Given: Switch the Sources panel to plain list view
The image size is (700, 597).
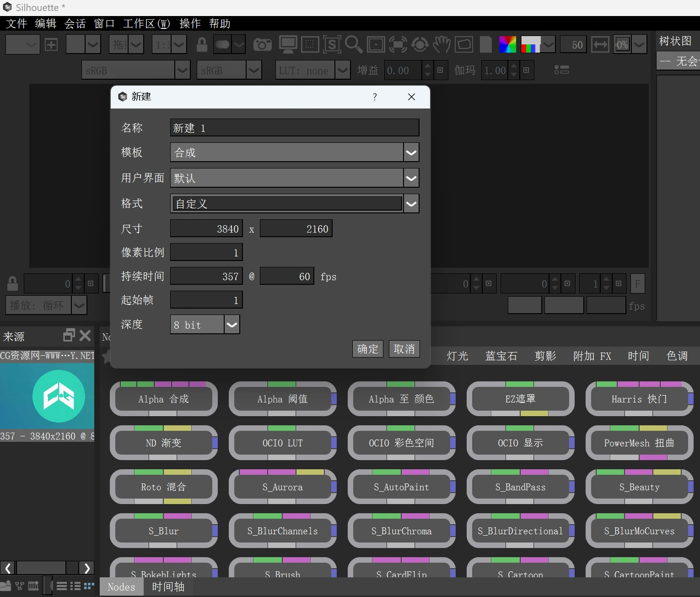Looking at the screenshot, I should [x=62, y=586].
